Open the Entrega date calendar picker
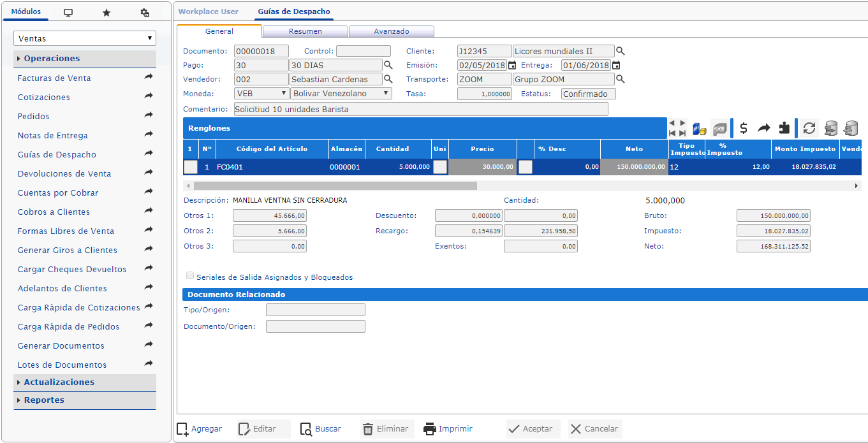Image resolution: width=868 pixels, height=443 pixels. point(616,65)
